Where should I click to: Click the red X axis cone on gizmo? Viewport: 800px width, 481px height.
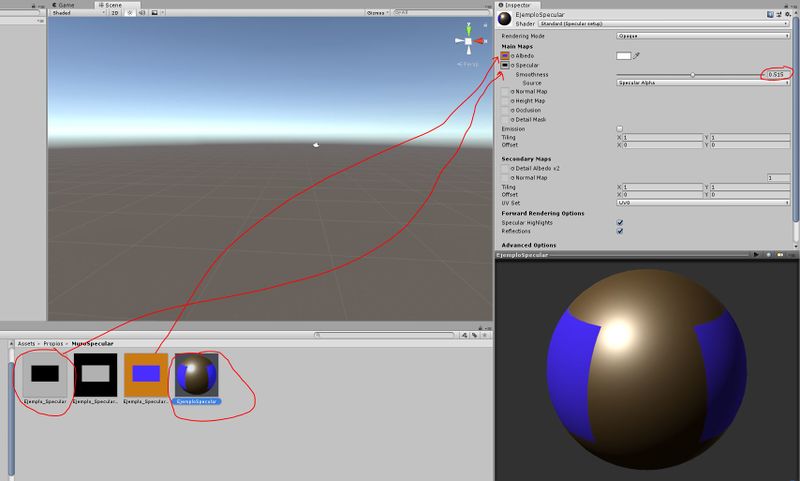tap(480, 41)
